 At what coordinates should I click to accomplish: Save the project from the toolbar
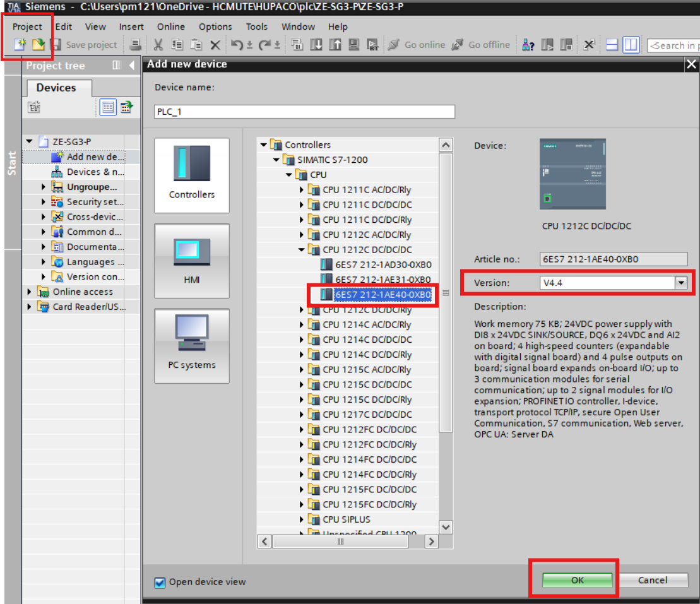point(85,45)
